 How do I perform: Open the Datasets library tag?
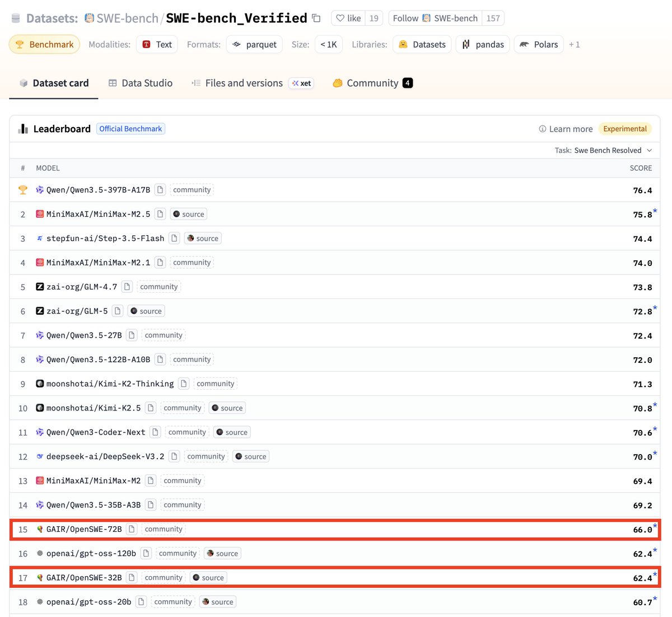pos(422,44)
